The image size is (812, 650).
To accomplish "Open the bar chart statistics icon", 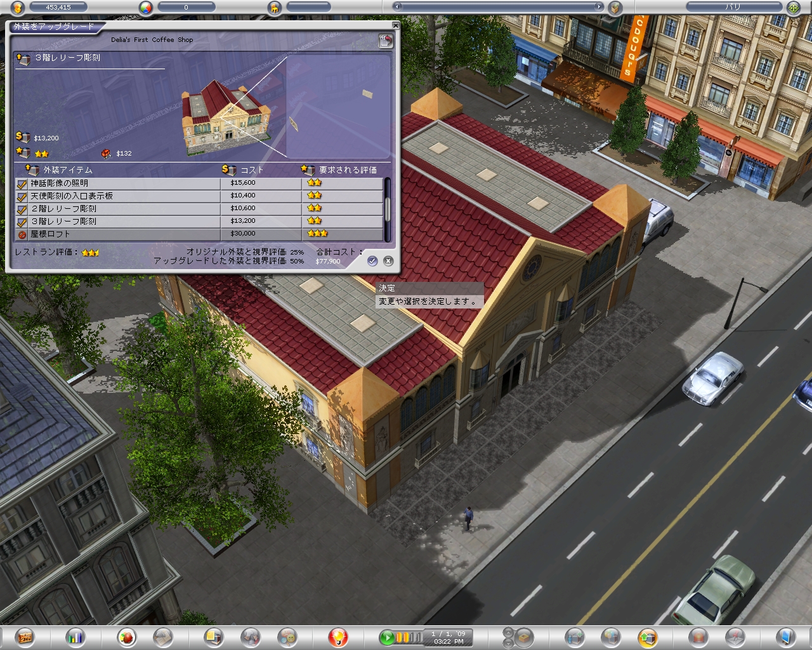I will click(x=75, y=637).
